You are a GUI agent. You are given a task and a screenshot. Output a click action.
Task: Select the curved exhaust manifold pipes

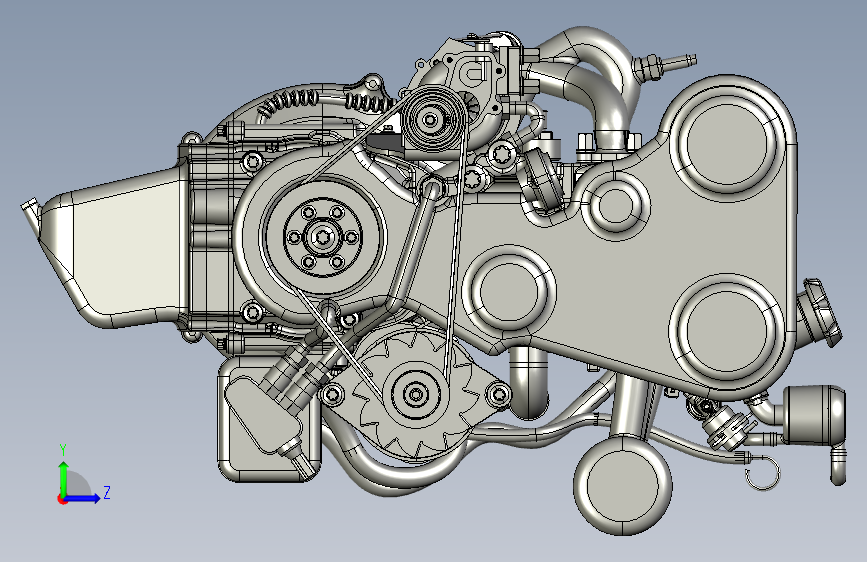[x=585, y=83]
